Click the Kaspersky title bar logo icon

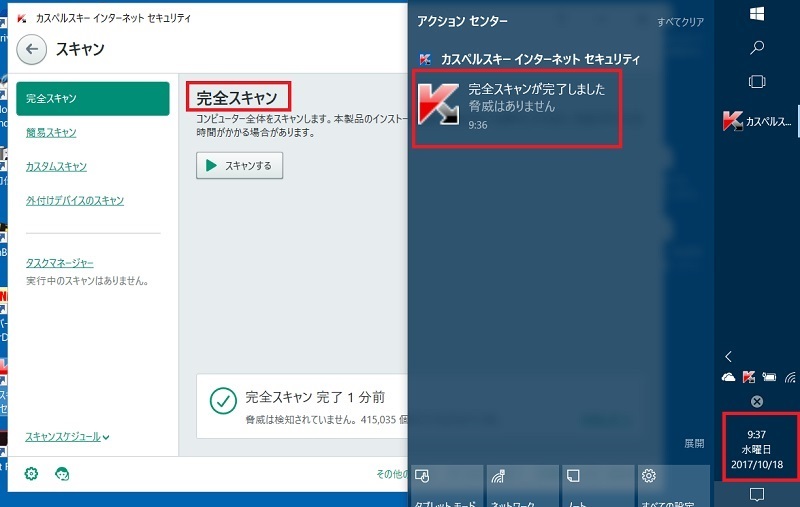click(x=21, y=18)
